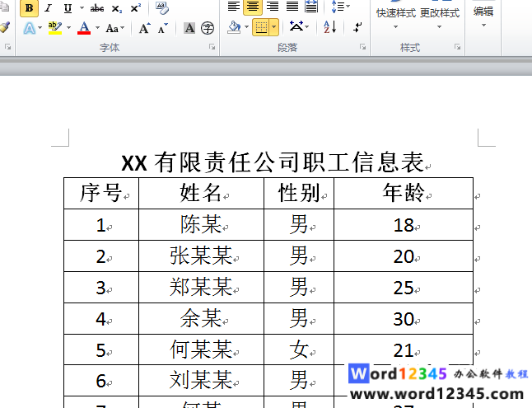The height and width of the screenshot is (408, 532).
Task: Click name cell 陈某
Action: tap(201, 224)
